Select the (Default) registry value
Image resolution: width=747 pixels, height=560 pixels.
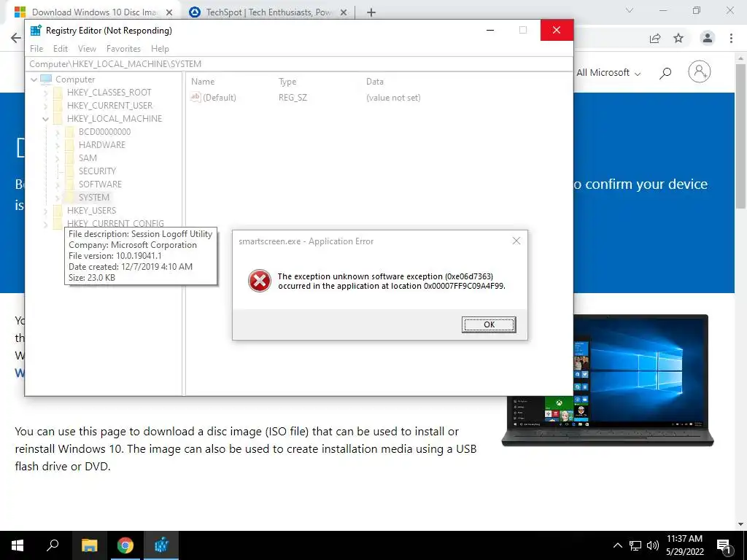219,98
